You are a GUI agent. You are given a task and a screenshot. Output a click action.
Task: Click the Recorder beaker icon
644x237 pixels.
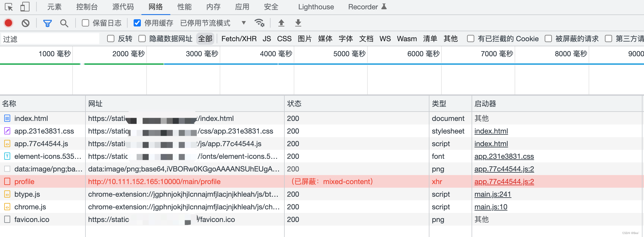tap(384, 7)
